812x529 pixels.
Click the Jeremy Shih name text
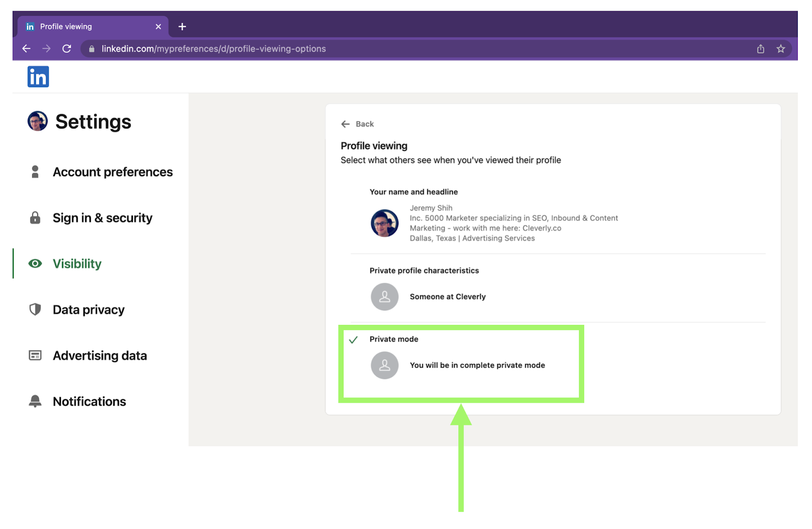431,208
